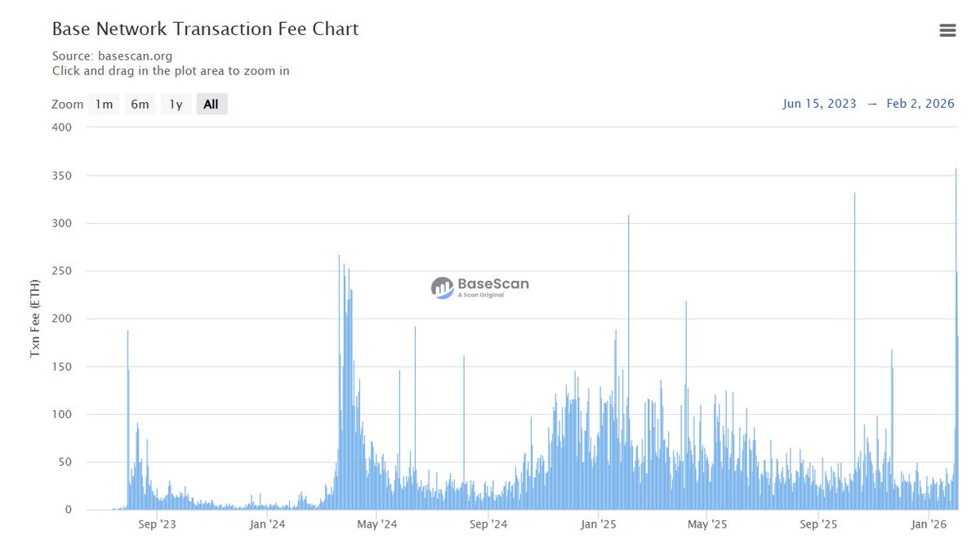Select the 1y zoom range
The image size is (980, 553).
pos(176,105)
